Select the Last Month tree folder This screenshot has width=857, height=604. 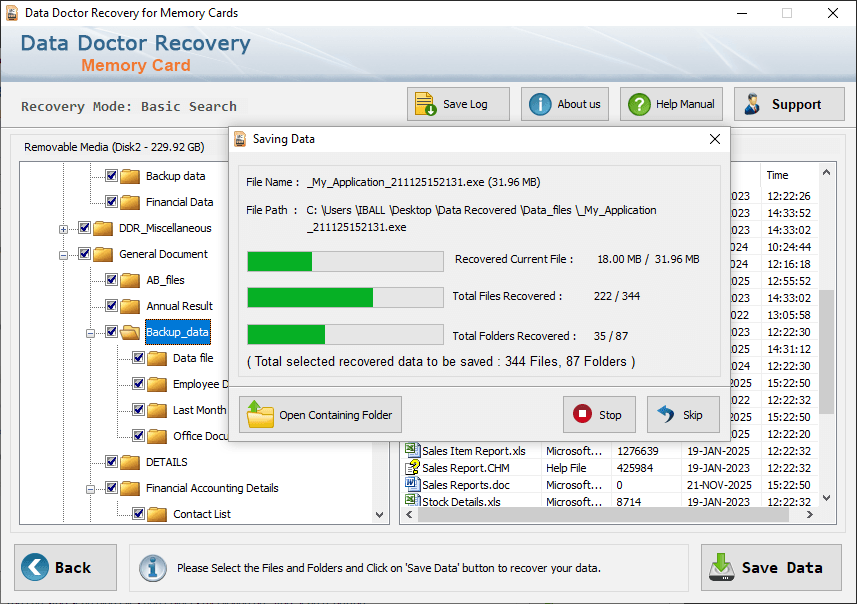199,411
